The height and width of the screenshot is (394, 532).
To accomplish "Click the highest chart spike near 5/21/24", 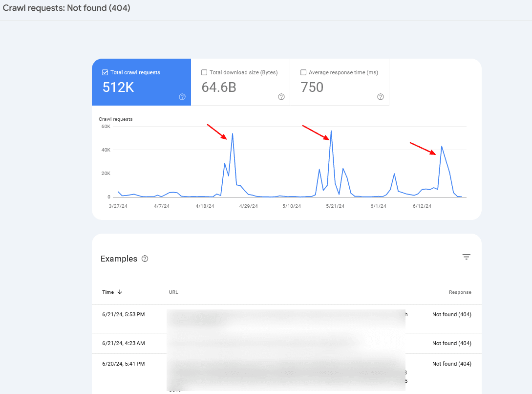I will pos(331,131).
